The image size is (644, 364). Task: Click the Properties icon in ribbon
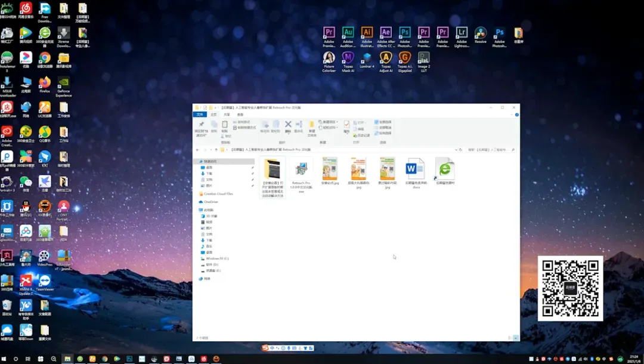346,125
